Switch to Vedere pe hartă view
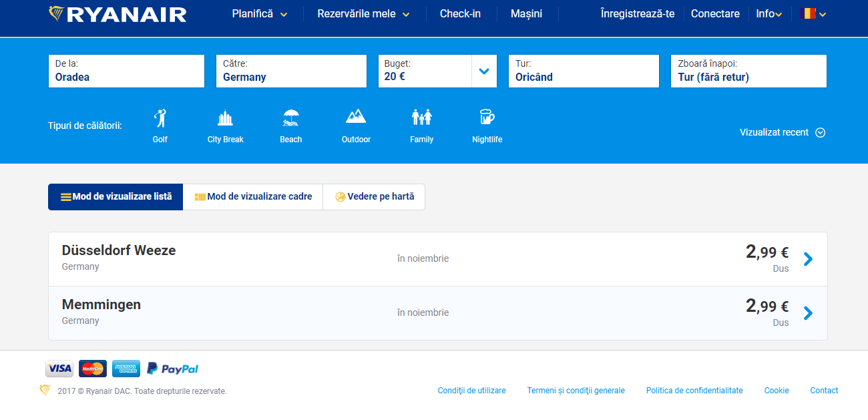This screenshot has width=868, height=420. (x=374, y=197)
